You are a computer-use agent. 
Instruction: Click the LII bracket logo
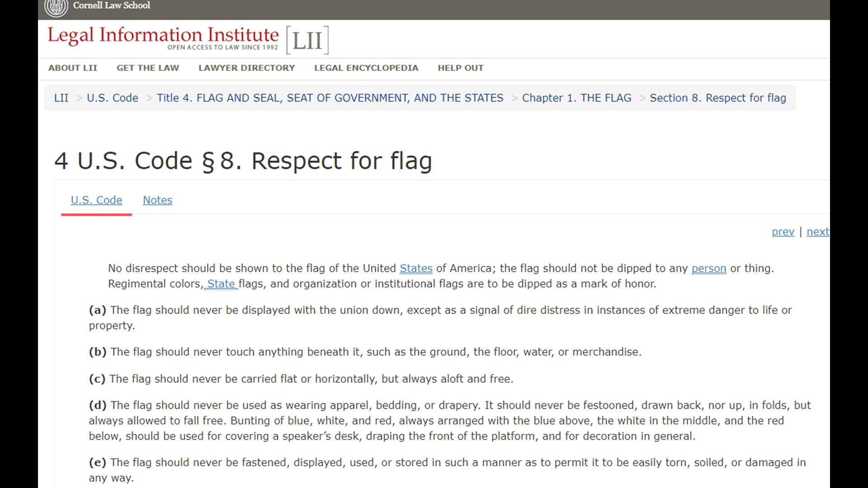tap(307, 41)
